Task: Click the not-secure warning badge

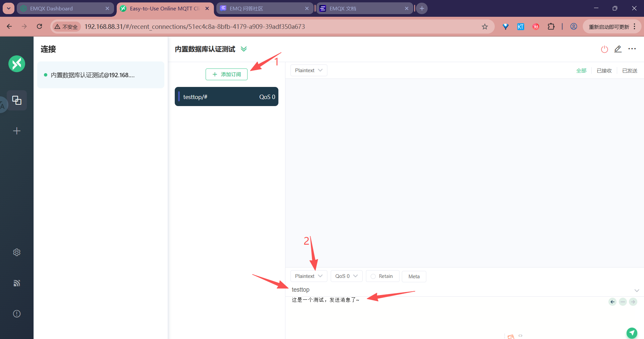Action: coord(66,27)
